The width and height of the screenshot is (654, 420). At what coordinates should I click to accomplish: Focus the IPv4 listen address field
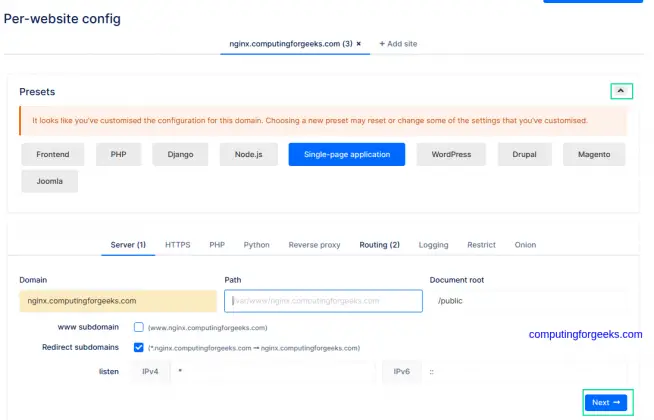point(270,372)
